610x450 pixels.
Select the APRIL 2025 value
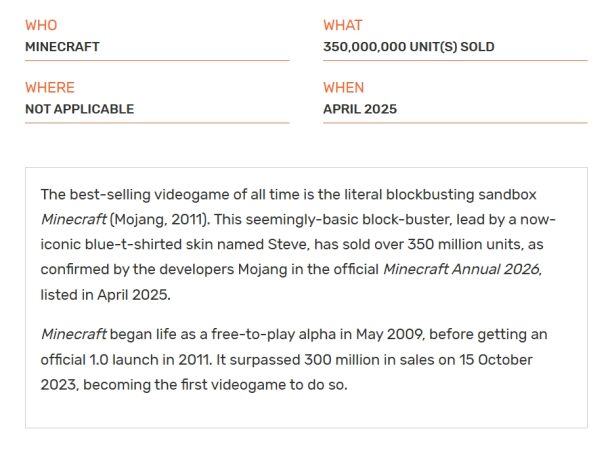360,109
